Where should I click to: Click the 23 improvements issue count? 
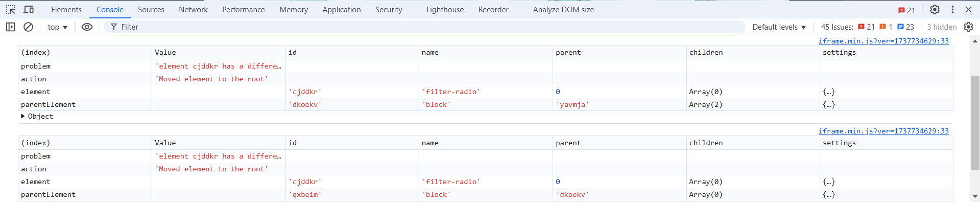point(906,27)
